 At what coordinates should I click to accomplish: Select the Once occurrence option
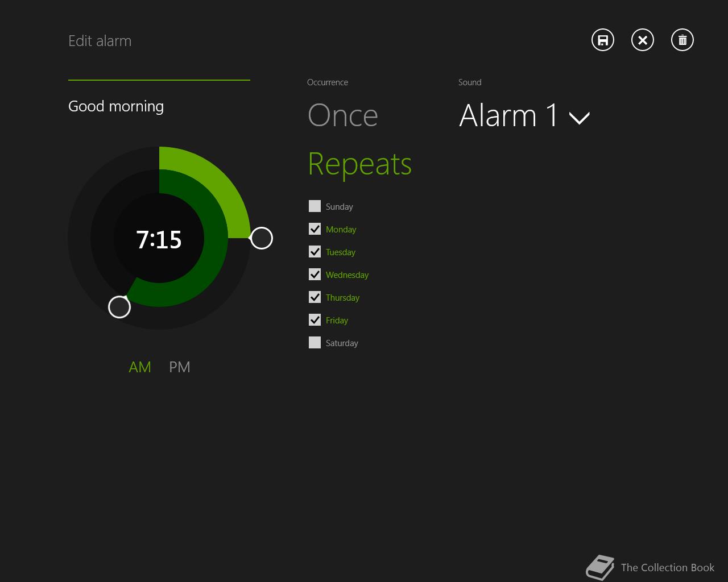(343, 115)
